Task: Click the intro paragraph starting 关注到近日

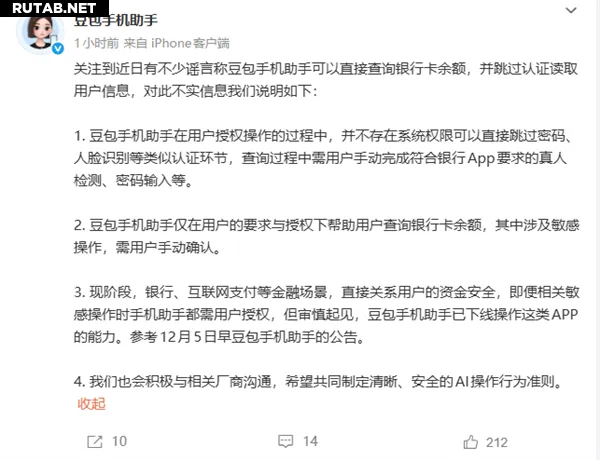Action: [326, 80]
